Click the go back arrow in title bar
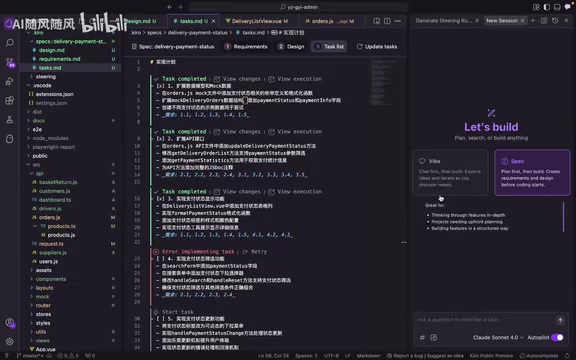This screenshot has width=576, height=360. coord(169,7)
